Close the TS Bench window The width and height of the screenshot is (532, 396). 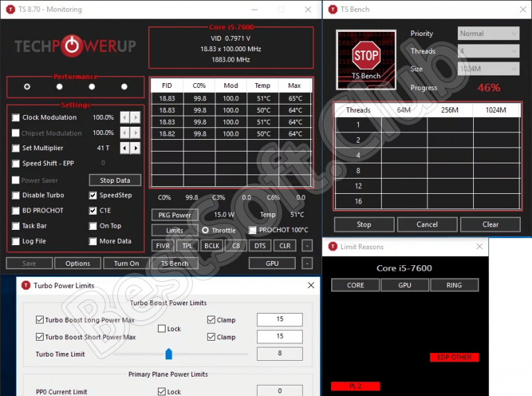click(523, 10)
